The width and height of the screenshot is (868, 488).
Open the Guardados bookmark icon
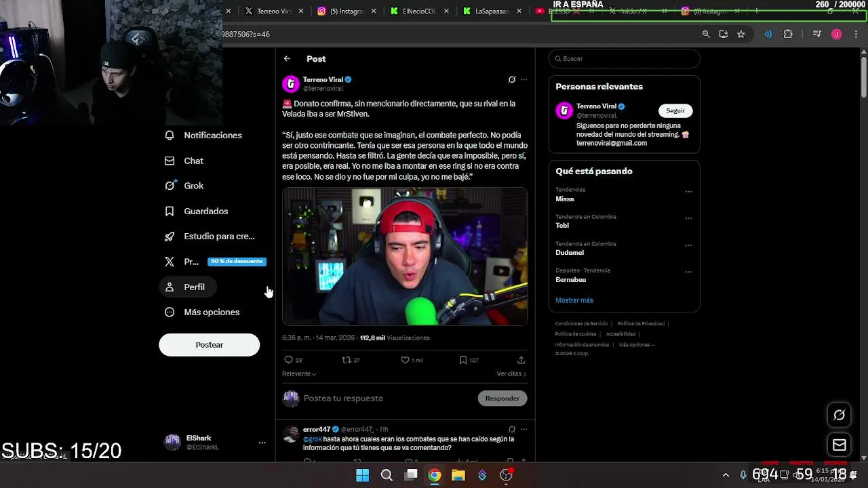pyautogui.click(x=170, y=211)
